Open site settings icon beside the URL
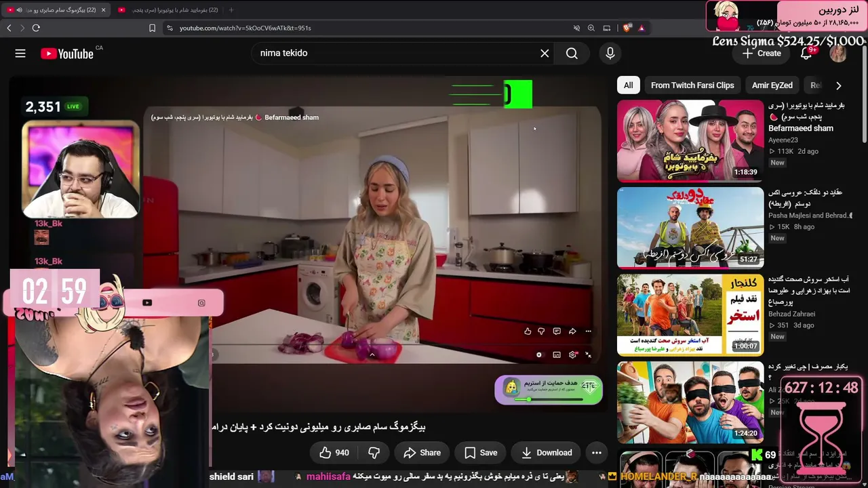This screenshot has height=488, width=868. pos(170,28)
